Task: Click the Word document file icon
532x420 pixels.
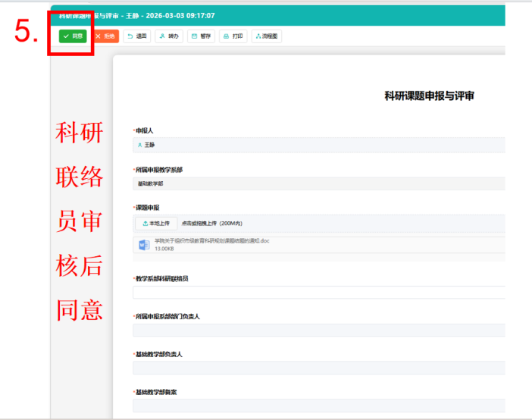Action: (x=144, y=244)
